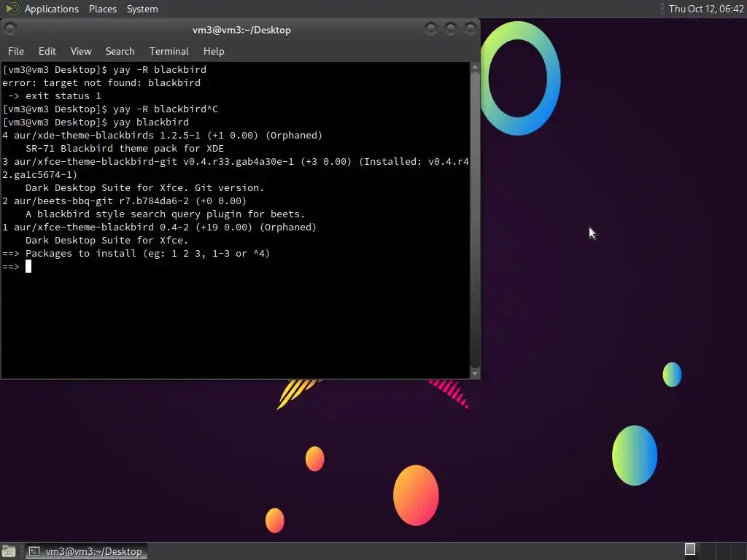Open the Terminal menu
This screenshot has height=560, width=747.
[x=169, y=51]
